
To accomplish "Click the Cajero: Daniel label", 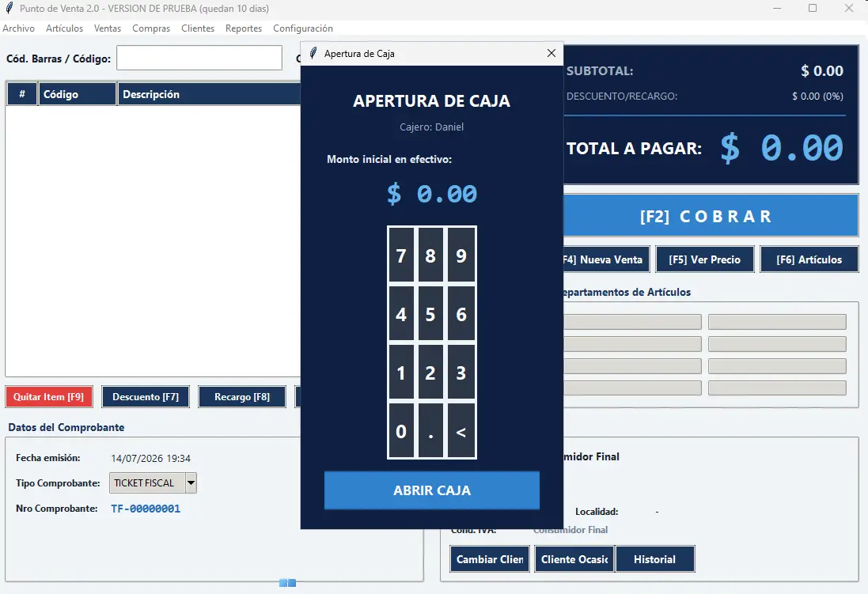I will click(432, 127).
